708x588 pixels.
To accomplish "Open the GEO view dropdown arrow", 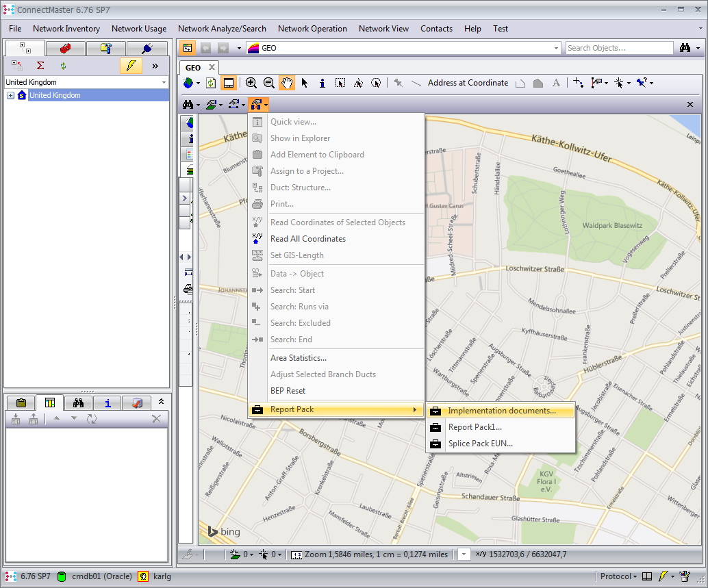I will tap(556, 48).
